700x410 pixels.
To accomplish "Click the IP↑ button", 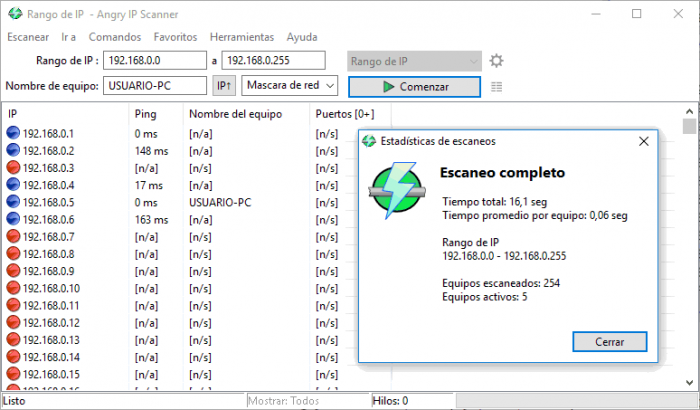I will (x=224, y=85).
